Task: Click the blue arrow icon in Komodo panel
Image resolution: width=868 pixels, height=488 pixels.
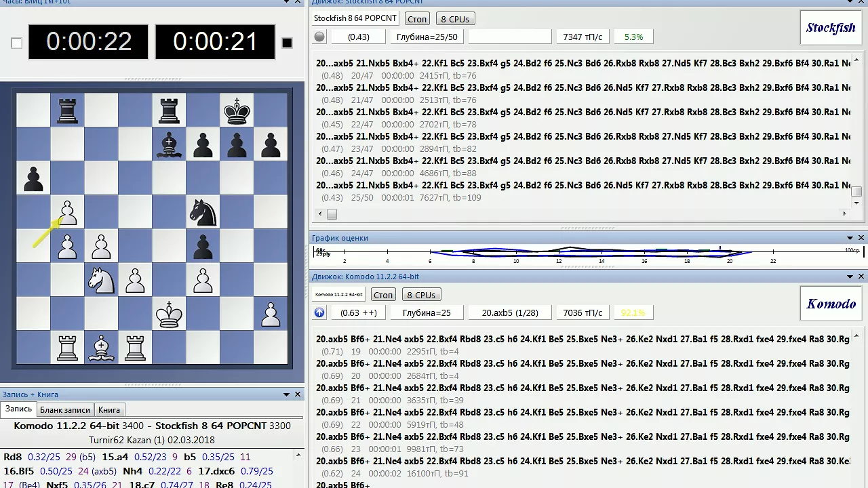Action: tap(319, 312)
